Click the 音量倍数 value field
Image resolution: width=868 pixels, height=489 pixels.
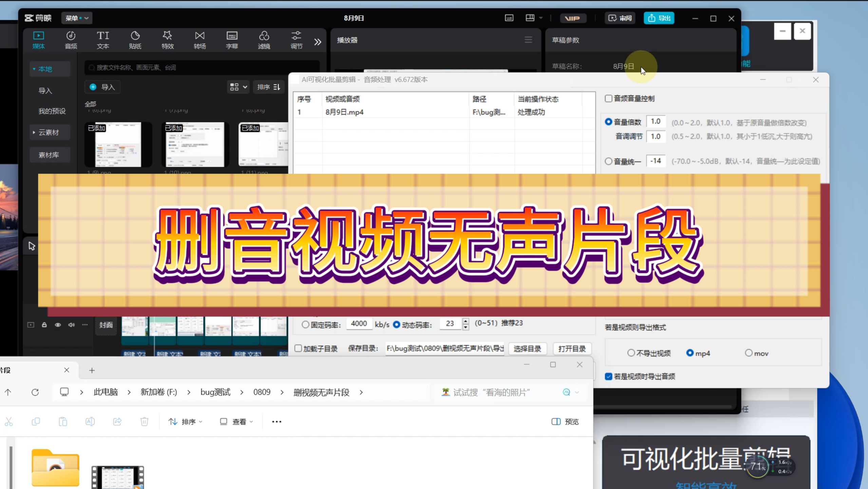point(656,121)
